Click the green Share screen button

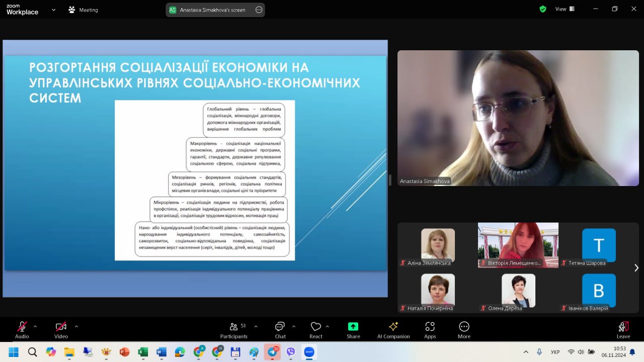coord(353,330)
